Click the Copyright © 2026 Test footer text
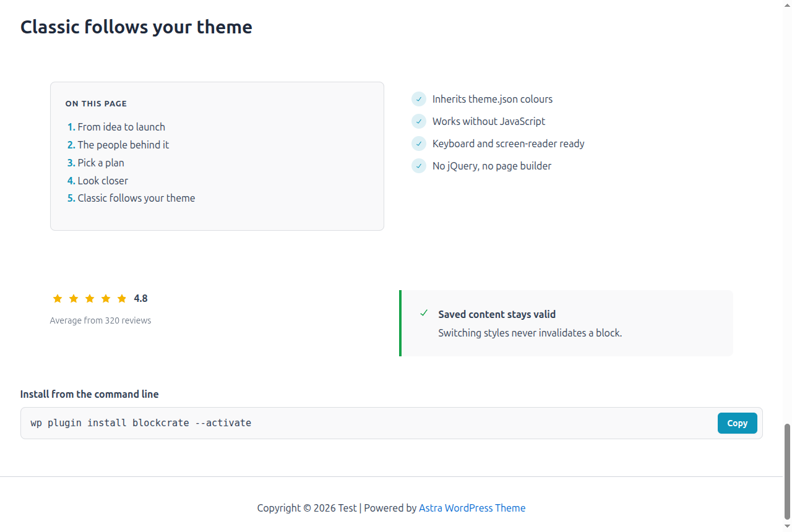The width and height of the screenshot is (792, 532). click(x=307, y=508)
